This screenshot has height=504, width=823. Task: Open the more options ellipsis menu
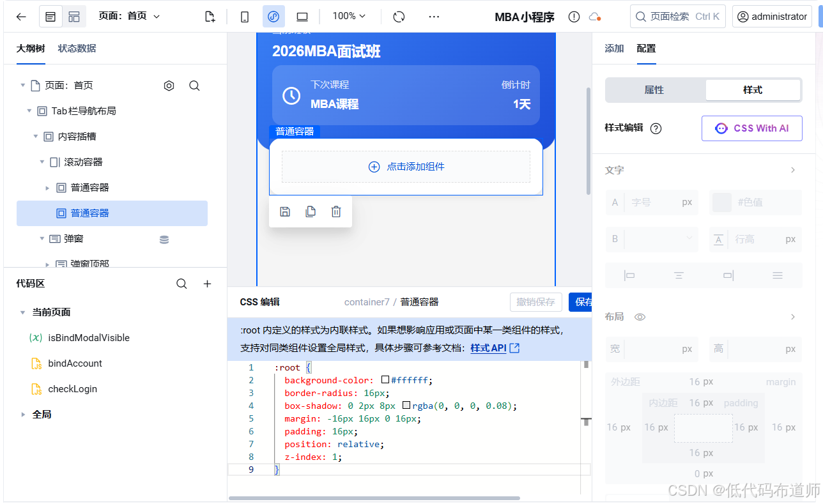[x=434, y=17]
